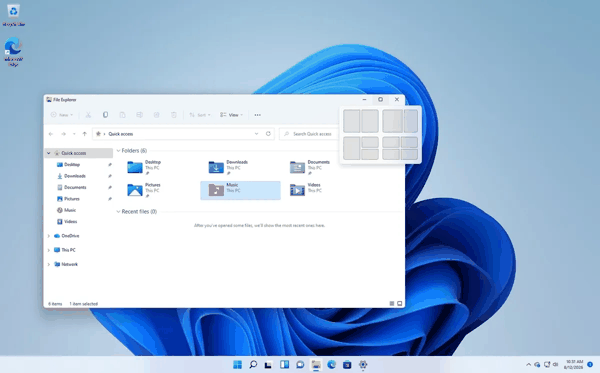Expand the Network tree node
This screenshot has height=373, width=600.
(x=49, y=264)
